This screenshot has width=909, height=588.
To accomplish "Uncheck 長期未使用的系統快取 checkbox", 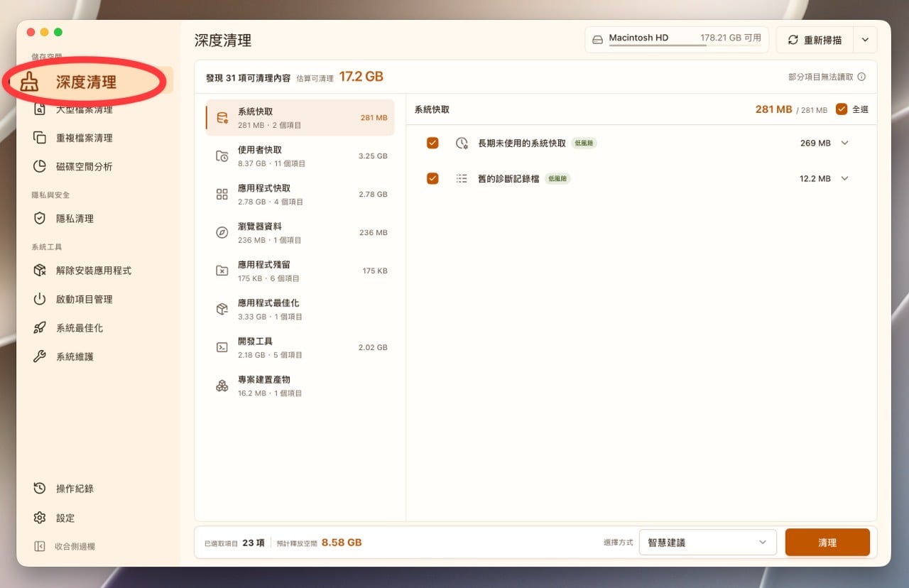I will (432, 143).
